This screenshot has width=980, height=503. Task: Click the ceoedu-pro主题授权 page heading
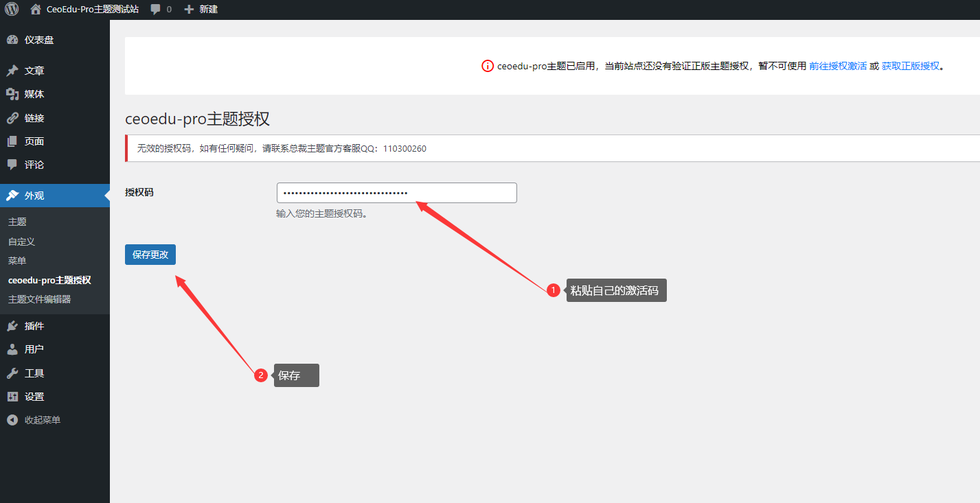197,119
